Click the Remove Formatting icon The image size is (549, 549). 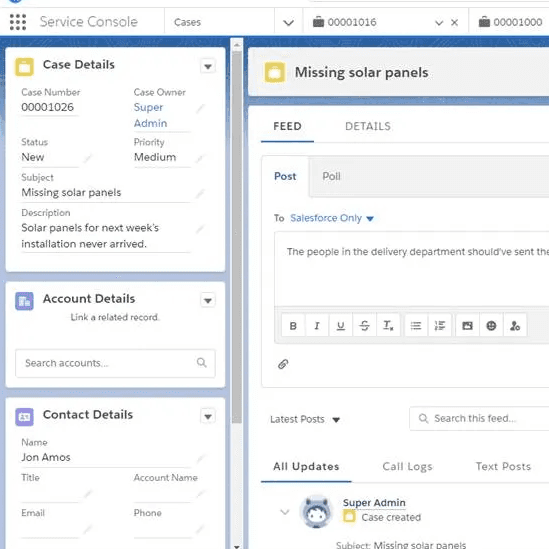pyautogui.click(x=388, y=326)
